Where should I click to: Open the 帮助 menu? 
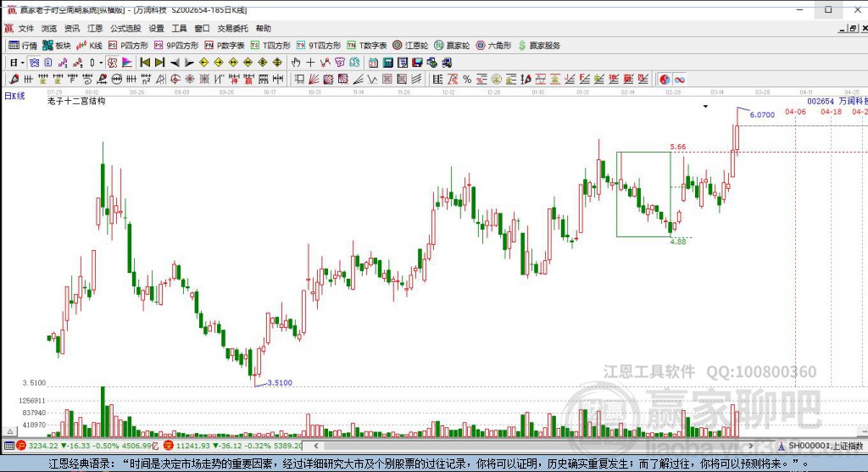[263, 28]
